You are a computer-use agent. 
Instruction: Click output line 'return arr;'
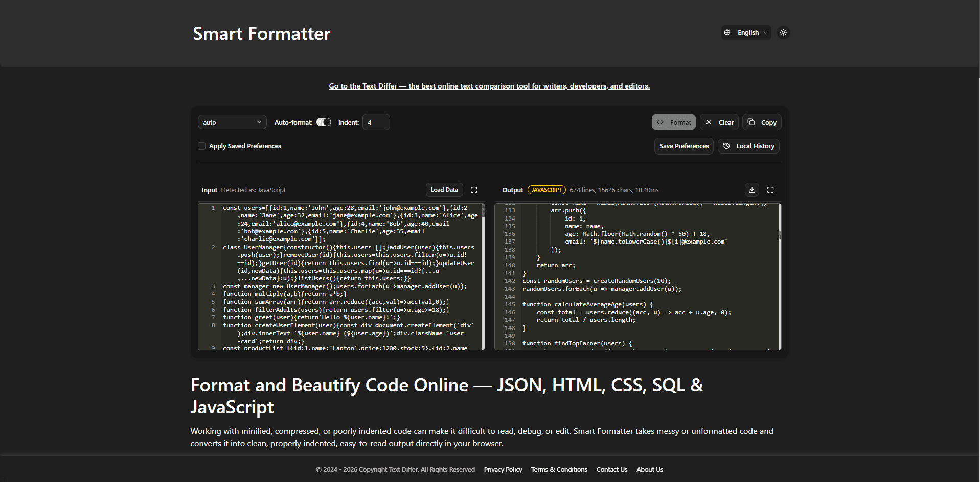[x=556, y=265]
